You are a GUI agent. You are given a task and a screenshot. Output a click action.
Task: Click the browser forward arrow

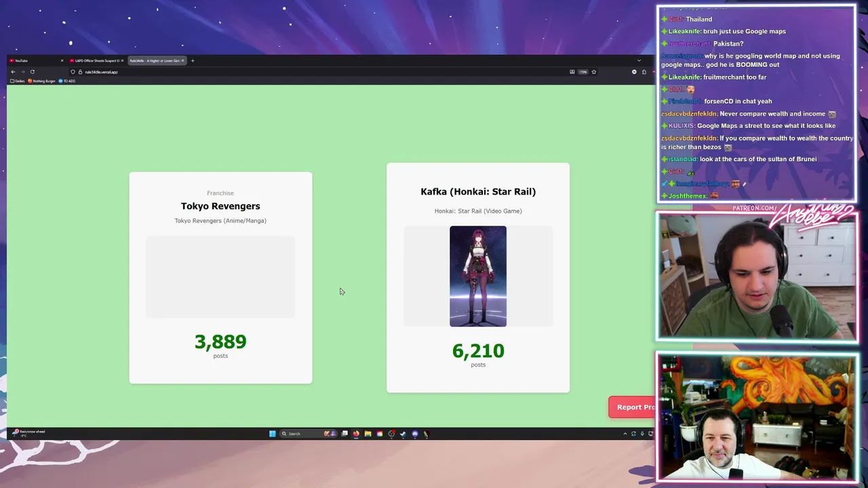pyautogui.click(x=22, y=72)
